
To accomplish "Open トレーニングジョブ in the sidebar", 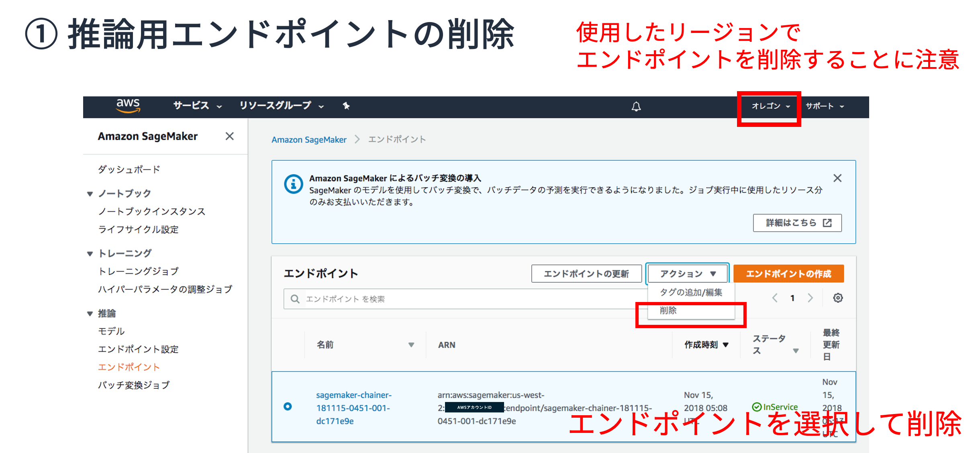I will (x=138, y=271).
